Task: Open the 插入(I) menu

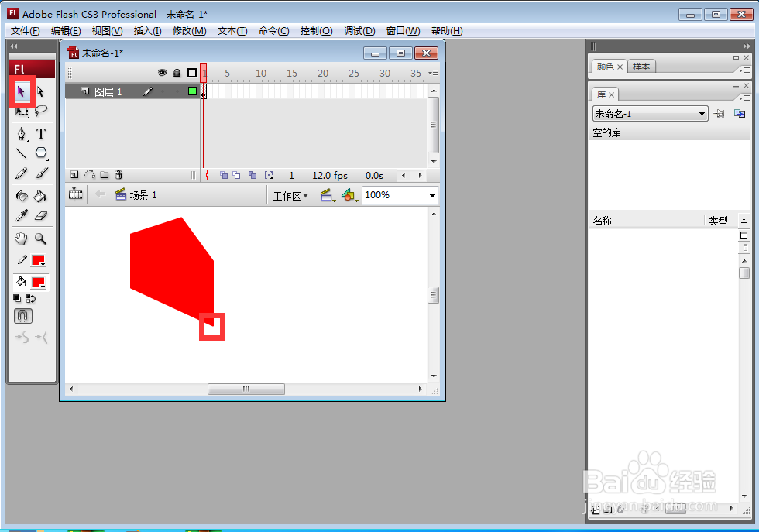Action: pyautogui.click(x=147, y=31)
